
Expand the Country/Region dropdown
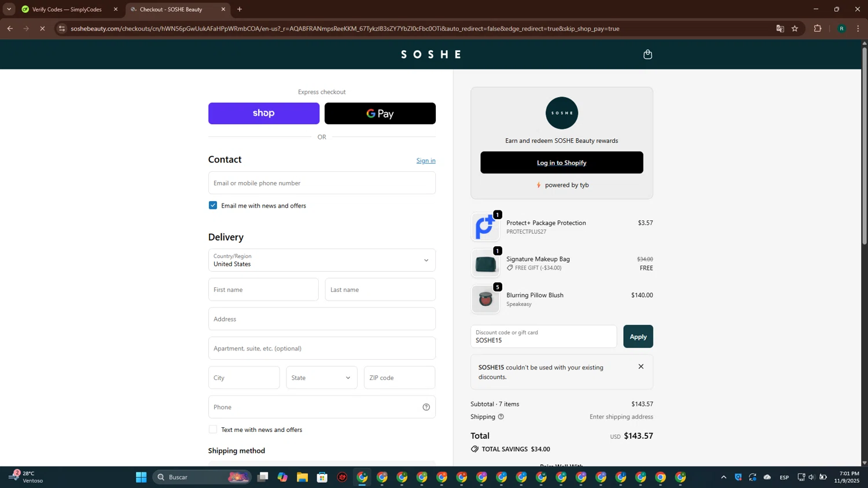click(x=322, y=260)
